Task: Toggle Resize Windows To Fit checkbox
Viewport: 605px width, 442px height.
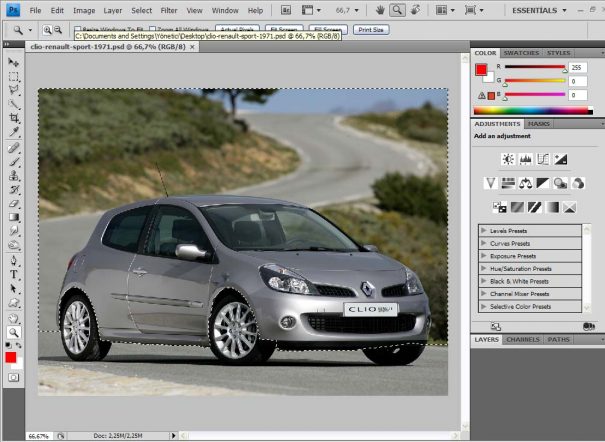Action: click(78, 29)
